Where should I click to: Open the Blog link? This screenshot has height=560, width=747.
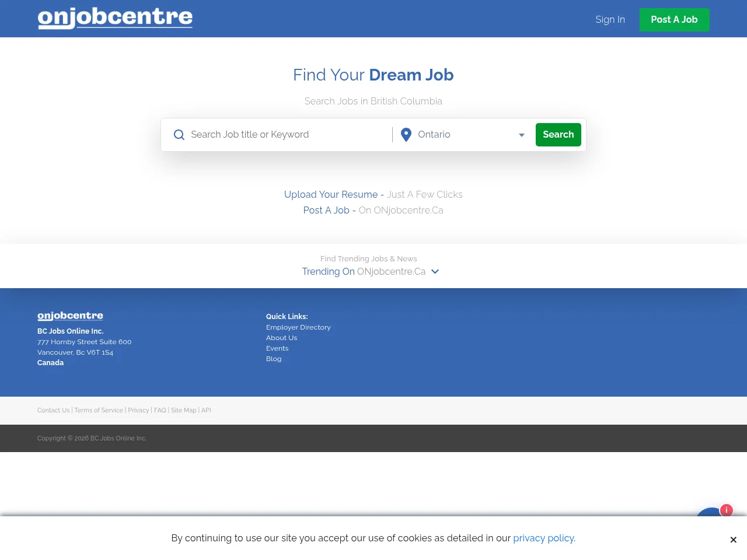point(274,359)
